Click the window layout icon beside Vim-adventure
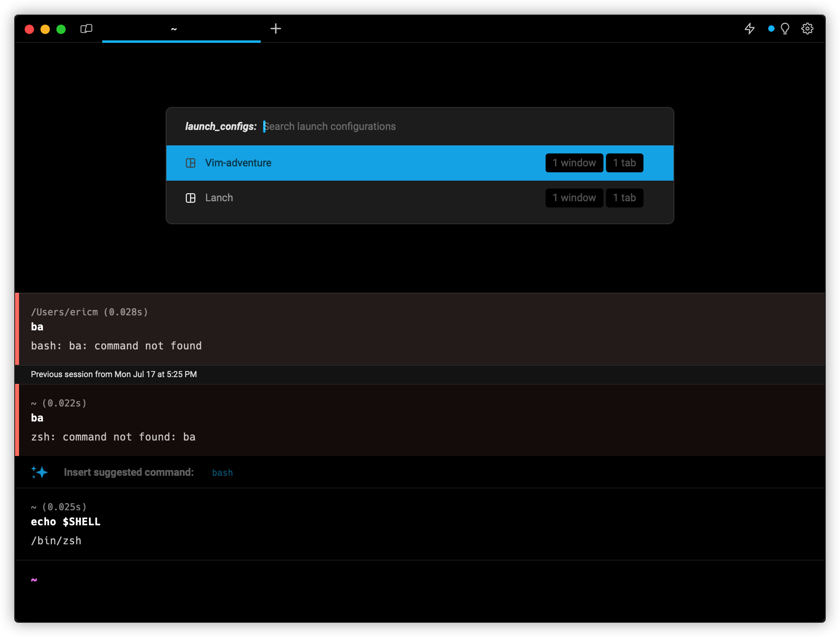The image size is (840, 637). coord(191,163)
